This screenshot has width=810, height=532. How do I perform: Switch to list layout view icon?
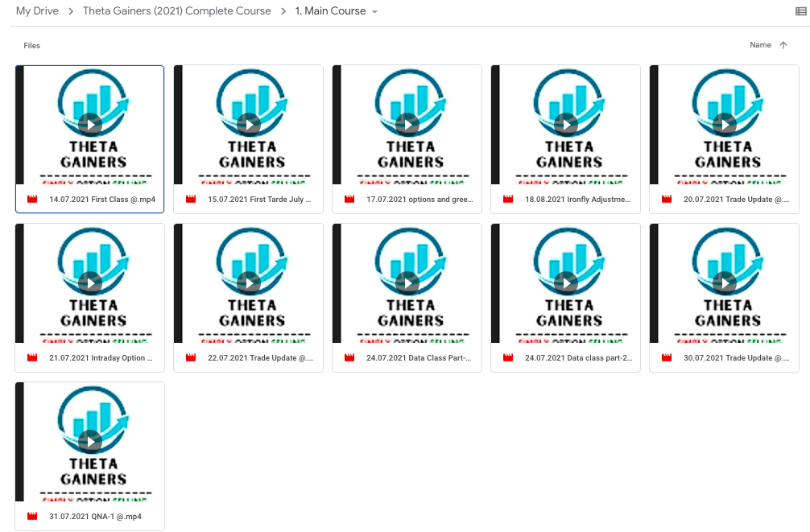(x=800, y=11)
